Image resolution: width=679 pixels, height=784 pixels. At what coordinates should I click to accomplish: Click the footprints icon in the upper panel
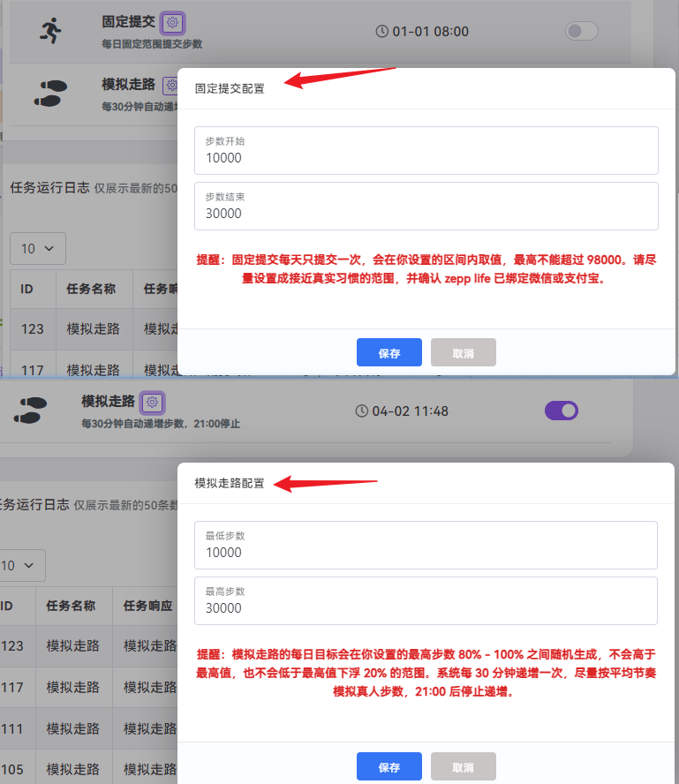[50, 94]
